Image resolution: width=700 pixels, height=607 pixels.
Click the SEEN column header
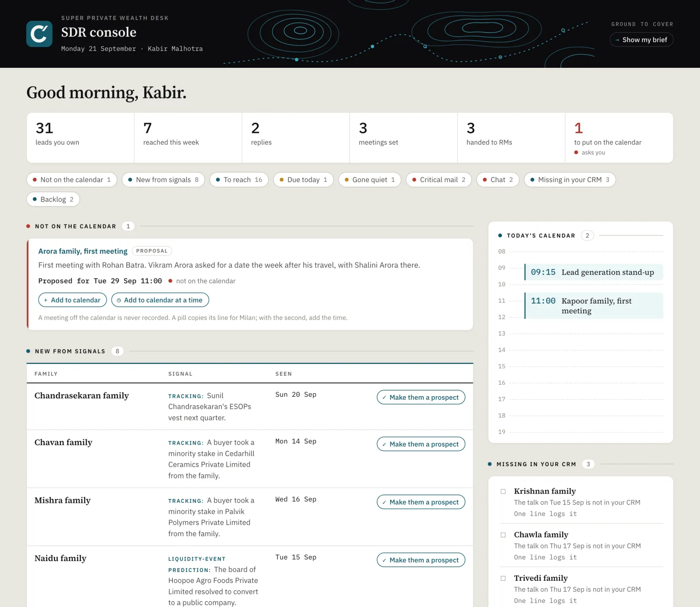click(x=283, y=374)
